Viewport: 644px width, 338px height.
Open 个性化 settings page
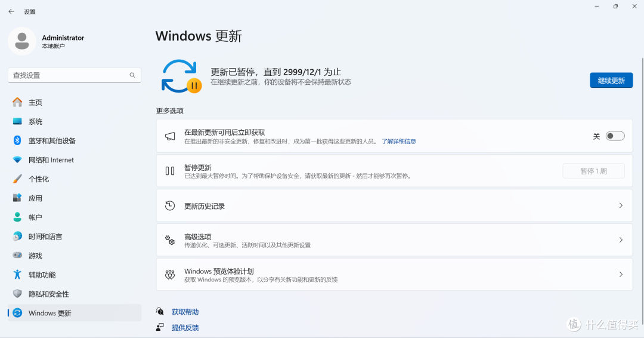[x=75, y=179]
